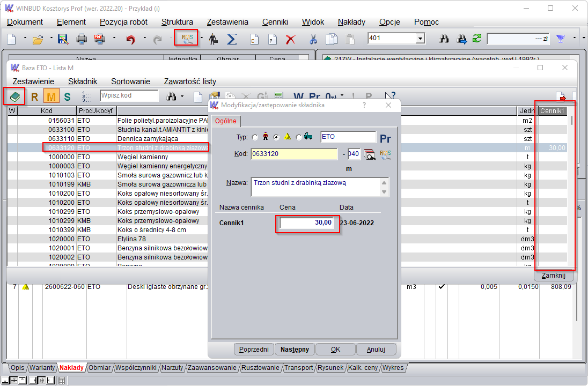Click the green refresh arrows icon
The height and width of the screenshot is (386, 588).
476,39
